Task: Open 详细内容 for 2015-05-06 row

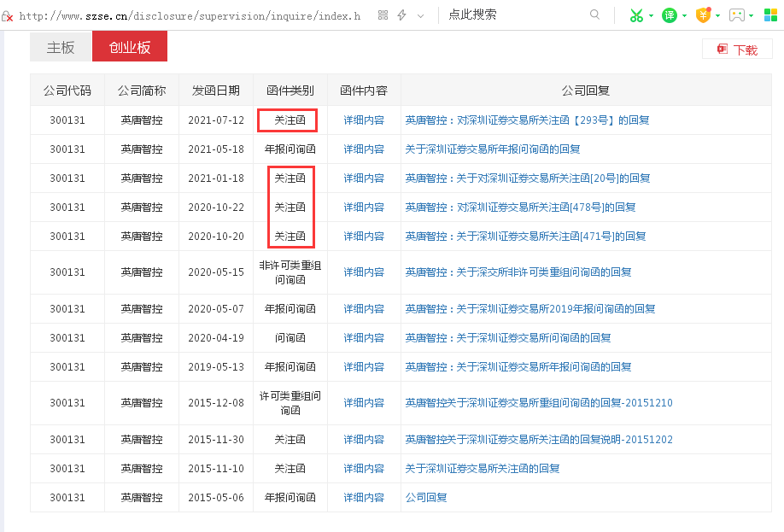Action: [364, 497]
